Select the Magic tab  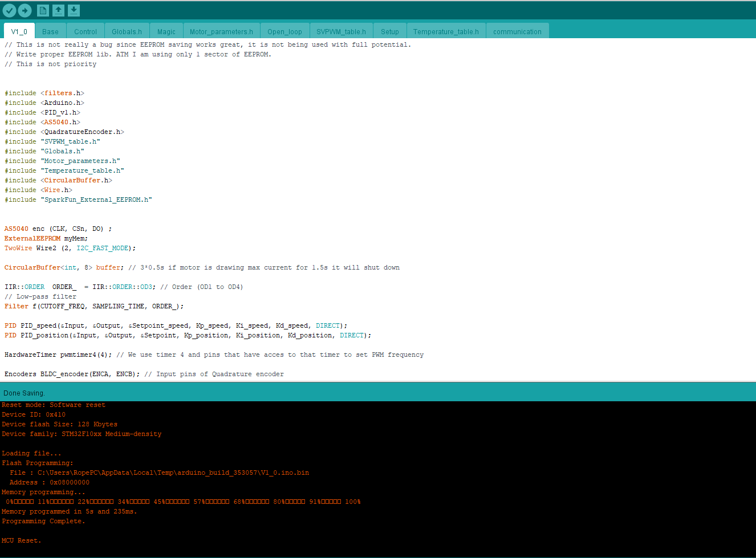[166, 31]
